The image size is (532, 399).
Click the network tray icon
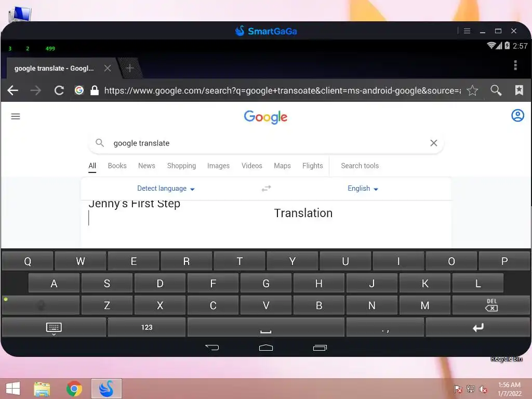(471, 389)
